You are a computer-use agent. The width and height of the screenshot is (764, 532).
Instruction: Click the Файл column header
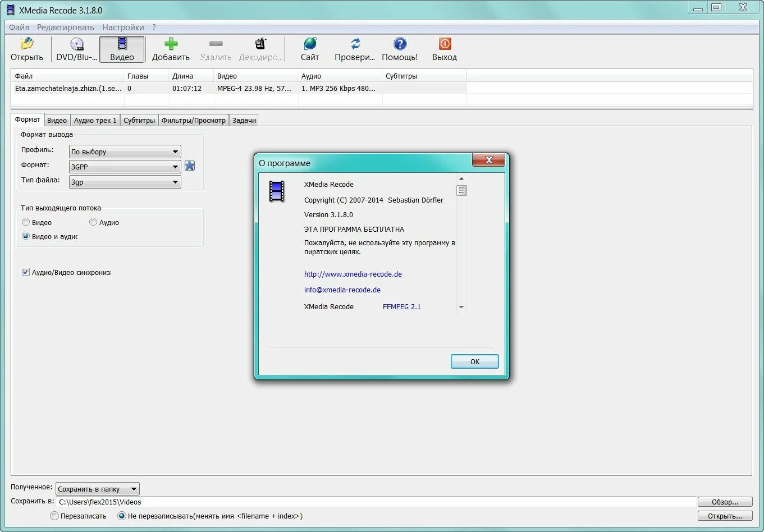tap(68, 76)
